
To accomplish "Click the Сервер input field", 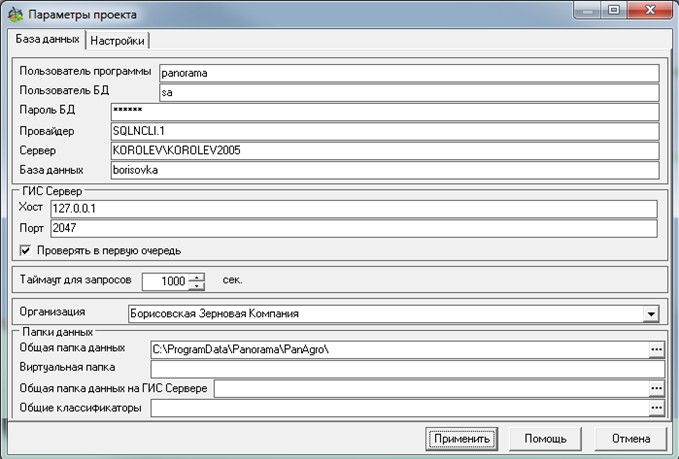I will (x=383, y=151).
